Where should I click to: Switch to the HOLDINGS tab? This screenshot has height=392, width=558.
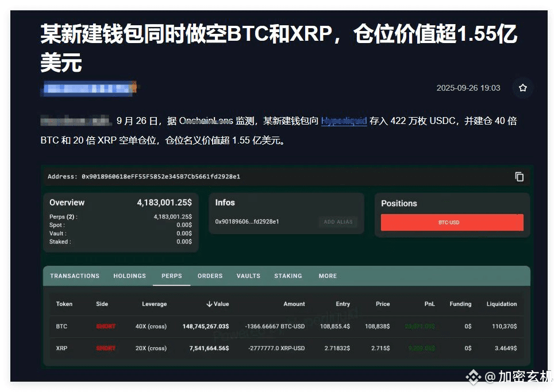[129, 276]
